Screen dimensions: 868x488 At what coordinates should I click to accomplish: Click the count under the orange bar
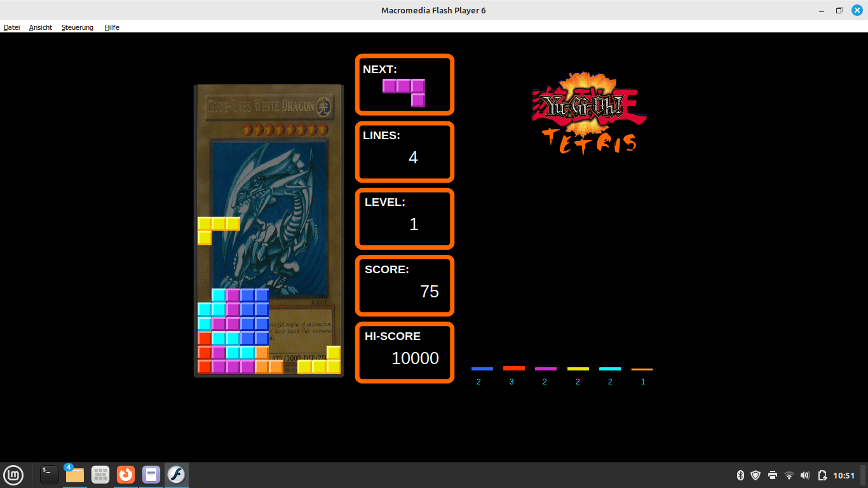(x=643, y=382)
